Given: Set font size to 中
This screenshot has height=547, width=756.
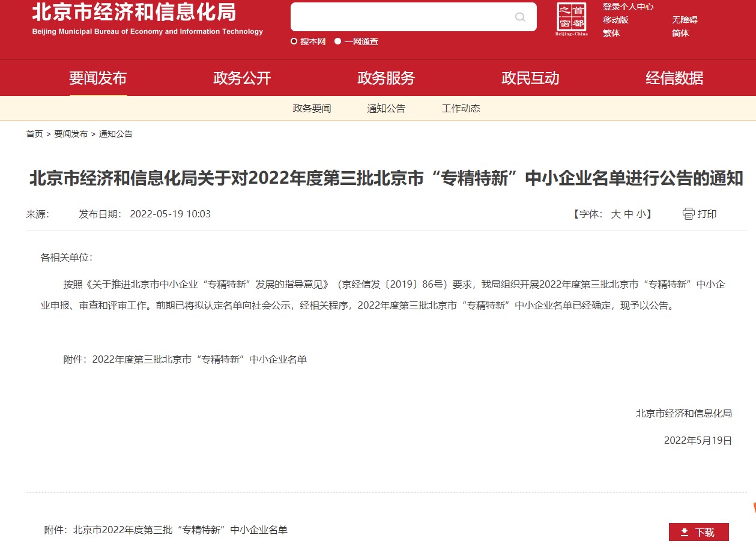Looking at the screenshot, I should tap(628, 214).
